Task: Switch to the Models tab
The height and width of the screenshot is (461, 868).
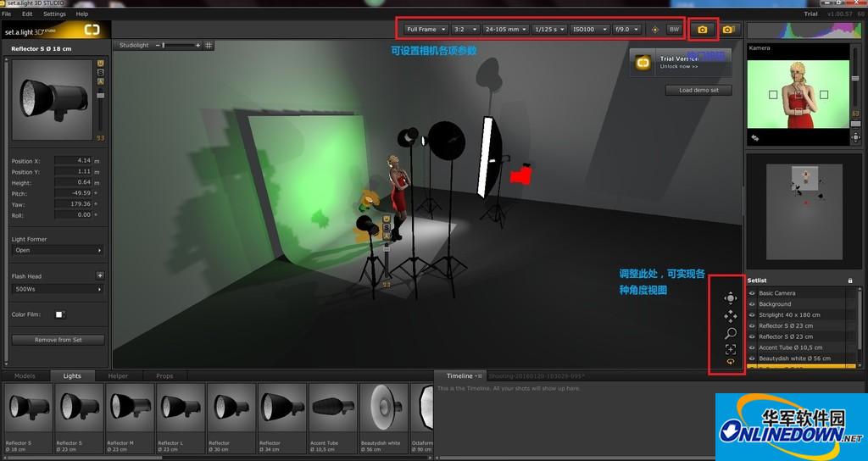Action: (25, 375)
